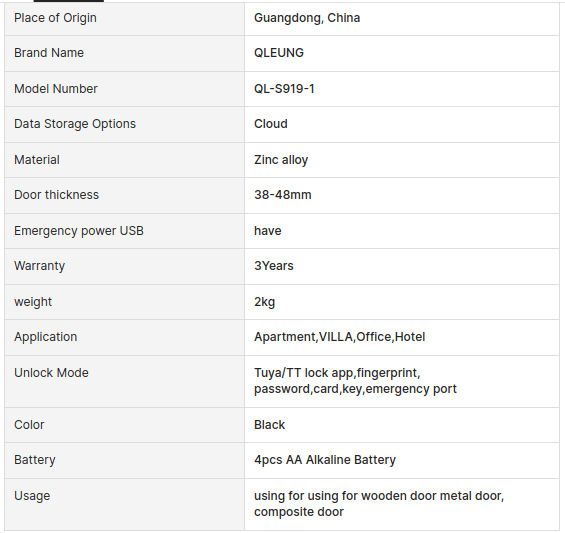The height and width of the screenshot is (533, 565).
Task: Click the Apartment,VILLA,Office,Hotel application value
Action: click(x=339, y=337)
